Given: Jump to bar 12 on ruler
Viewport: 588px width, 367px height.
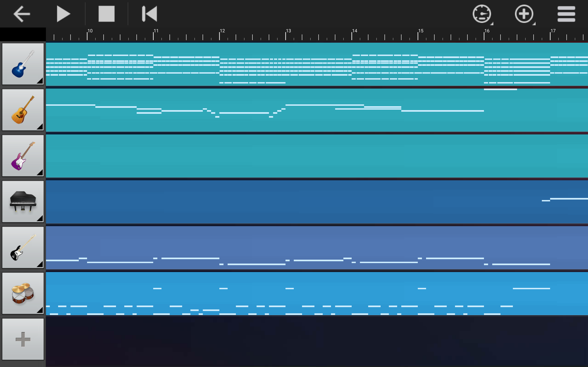Looking at the screenshot, I should 222,31.
